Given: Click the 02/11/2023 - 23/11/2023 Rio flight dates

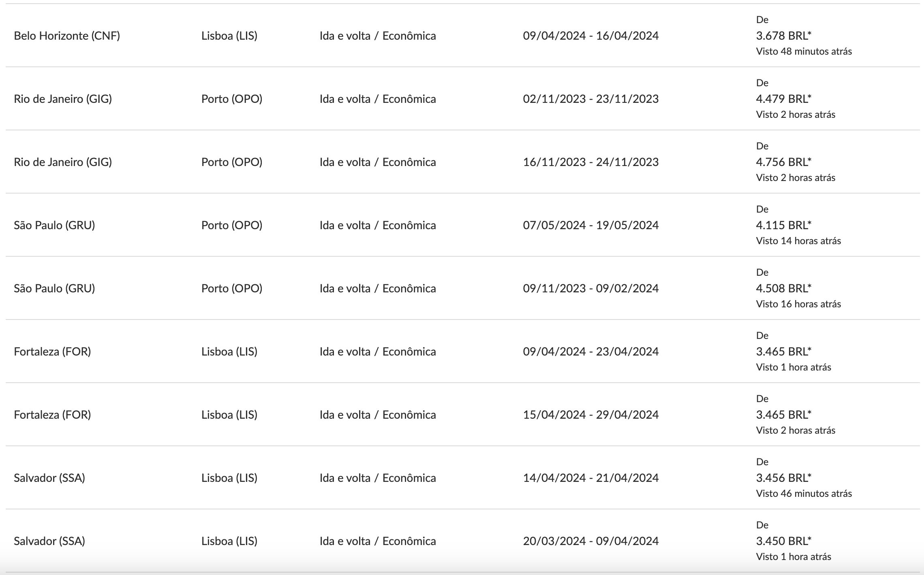Looking at the screenshot, I should [x=590, y=99].
